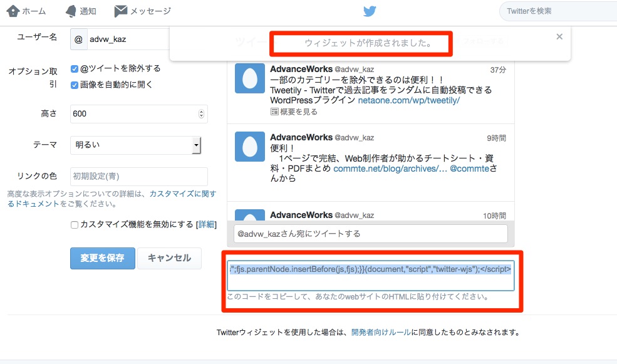Open the messages envelope icon
This screenshot has width=617, height=364.
click(x=121, y=11)
